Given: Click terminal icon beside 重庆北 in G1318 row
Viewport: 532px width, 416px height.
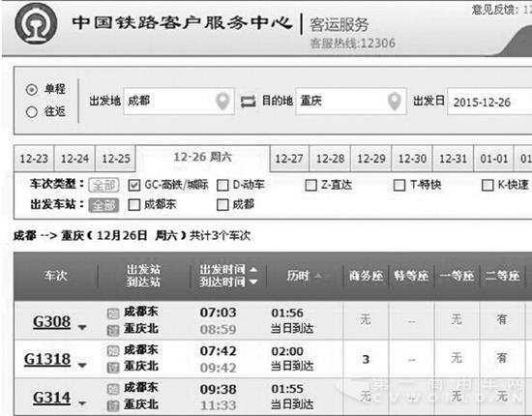Looking at the screenshot, I should pos(113,368).
